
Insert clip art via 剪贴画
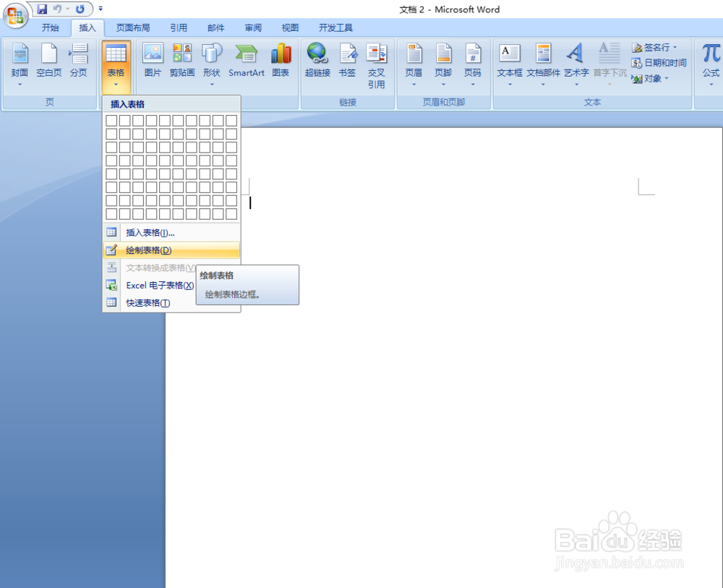pos(182,60)
